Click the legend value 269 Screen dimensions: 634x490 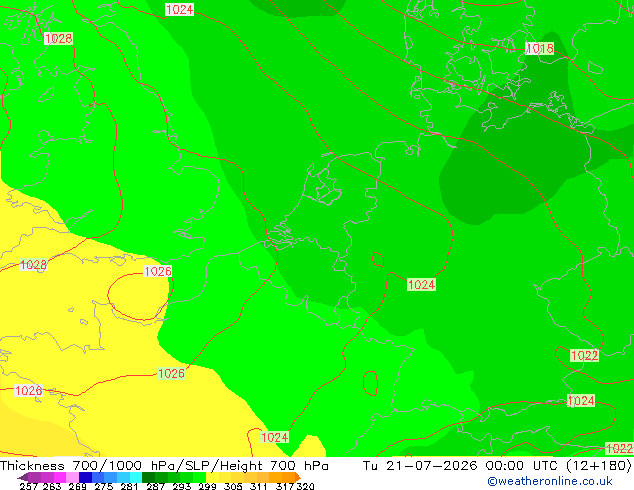(77, 486)
